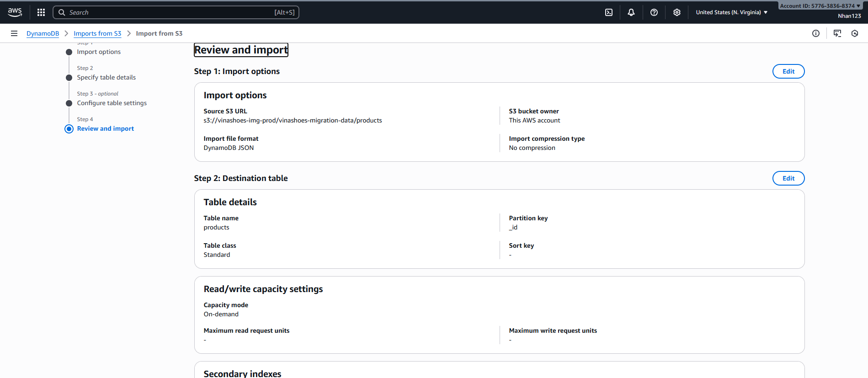Select the Specify table details wizard step

106,77
